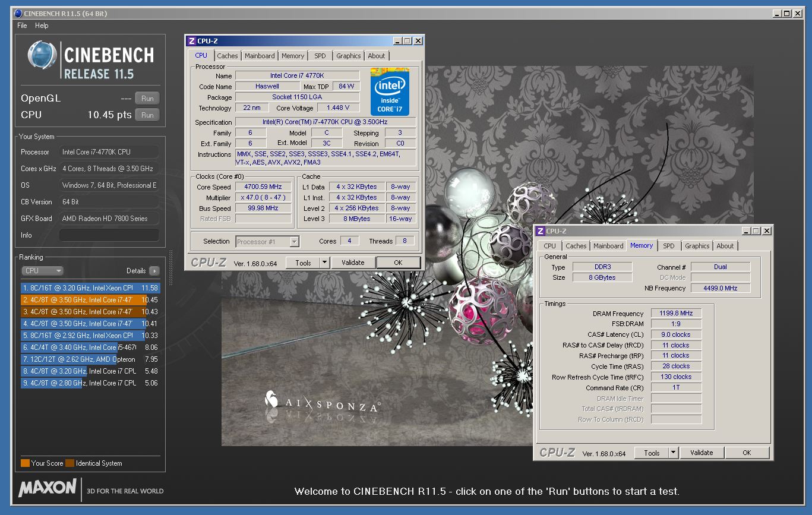Open the CPU ranking type dropdown
This screenshot has width=812, height=515.
[x=42, y=271]
